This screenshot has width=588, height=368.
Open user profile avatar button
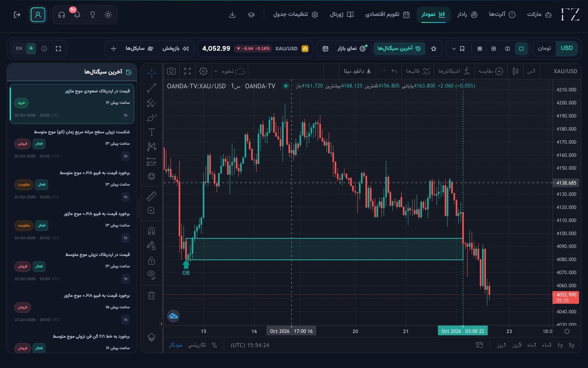(x=38, y=15)
